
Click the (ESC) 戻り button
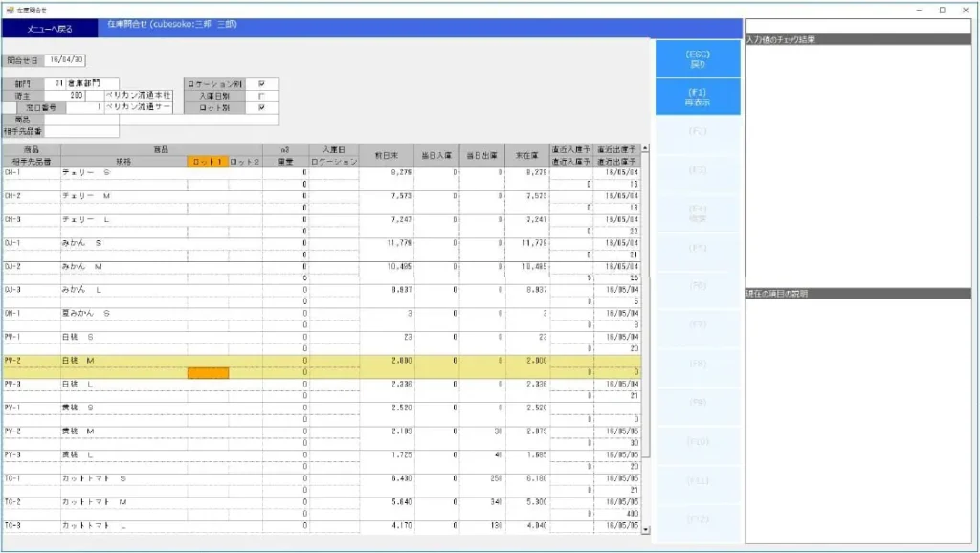click(x=698, y=58)
